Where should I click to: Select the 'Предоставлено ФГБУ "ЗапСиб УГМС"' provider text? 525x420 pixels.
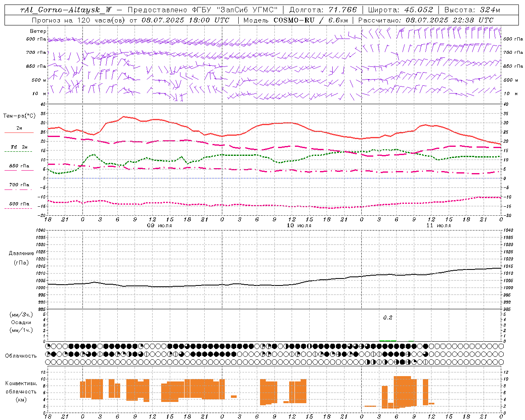click(x=203, y=10)
